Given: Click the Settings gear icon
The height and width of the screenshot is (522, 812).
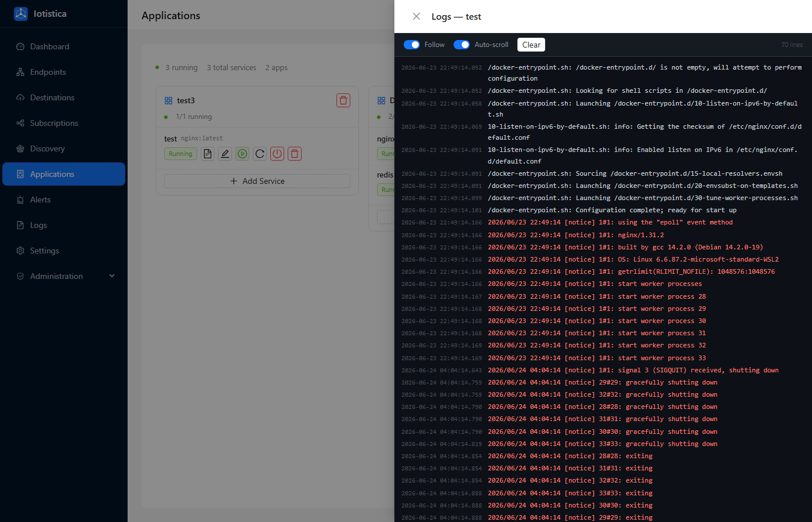Looking at the screenshot, I should point(20,251).
